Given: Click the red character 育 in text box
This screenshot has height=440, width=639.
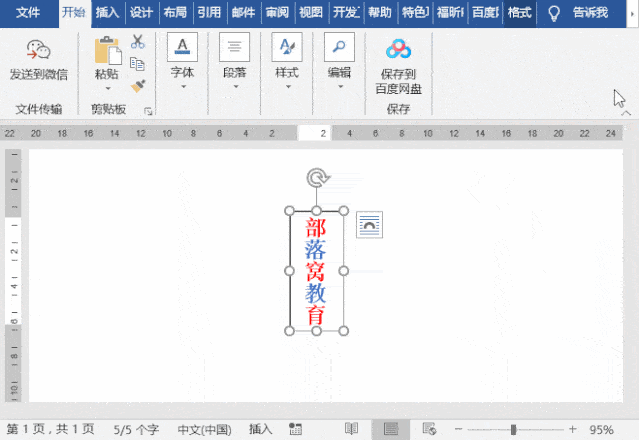Looking at the screenshot, I should click(316, 315).
